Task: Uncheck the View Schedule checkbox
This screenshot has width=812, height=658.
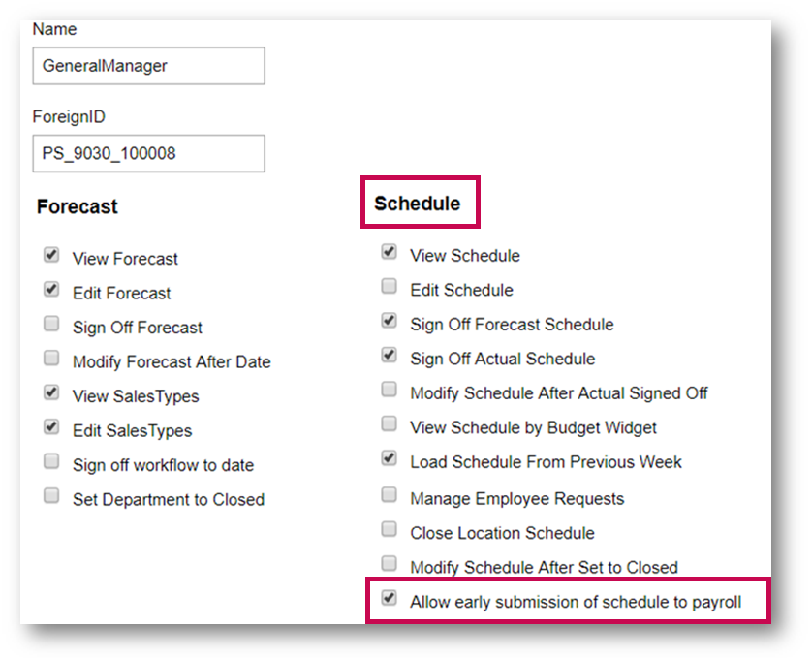Action: tap(389, 253)
